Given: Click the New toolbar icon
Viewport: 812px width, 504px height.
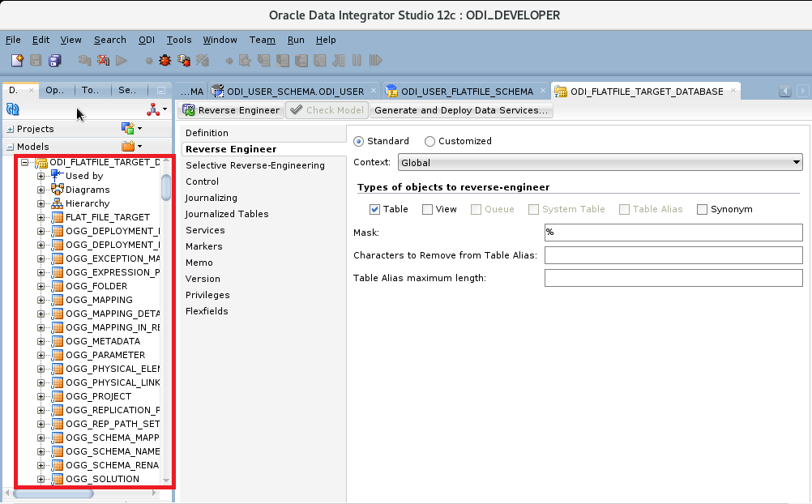Looking at the screenshot, I should [x=17, y=61].
